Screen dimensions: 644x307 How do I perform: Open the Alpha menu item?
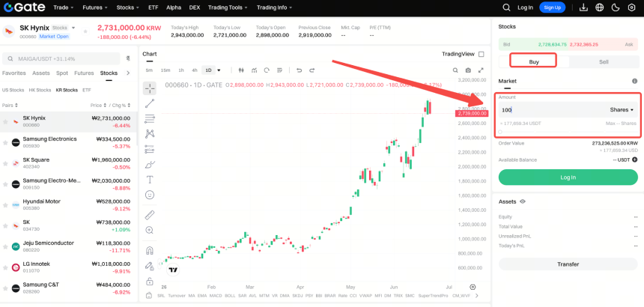pyautogui.click(x=174, y=7)
